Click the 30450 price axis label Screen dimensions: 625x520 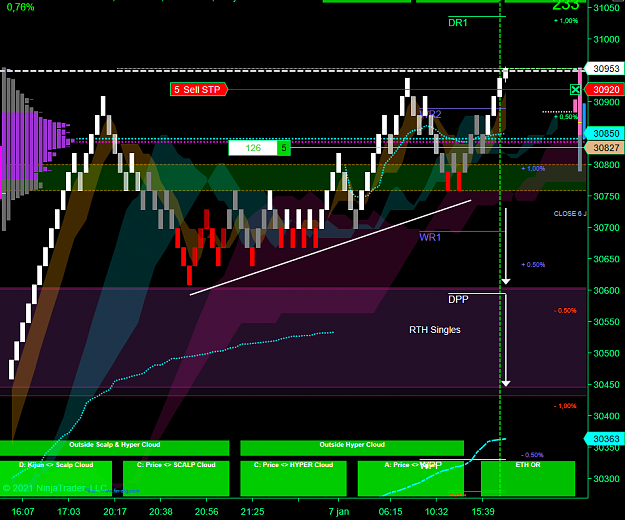pos(606,385)
